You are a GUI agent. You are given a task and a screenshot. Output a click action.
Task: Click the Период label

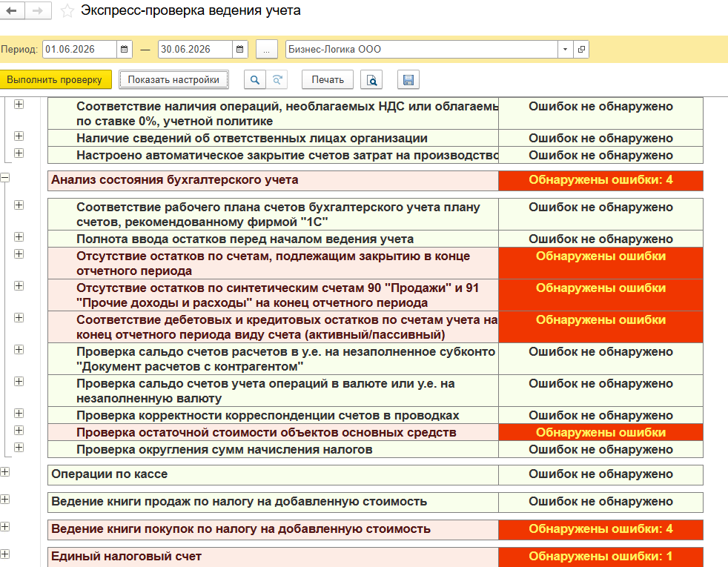[x=19, y=49]
